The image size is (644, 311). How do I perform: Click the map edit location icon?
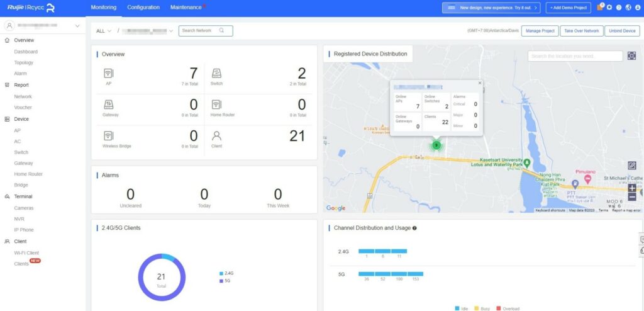click(x=632, y=166)
